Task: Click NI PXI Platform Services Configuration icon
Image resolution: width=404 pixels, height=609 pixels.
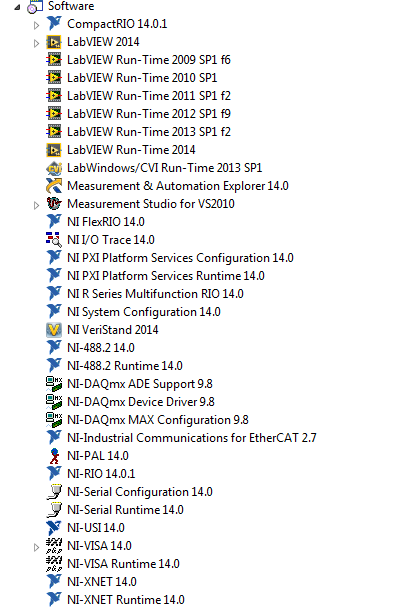Action: pyautogui.click(x=54, y=258)
